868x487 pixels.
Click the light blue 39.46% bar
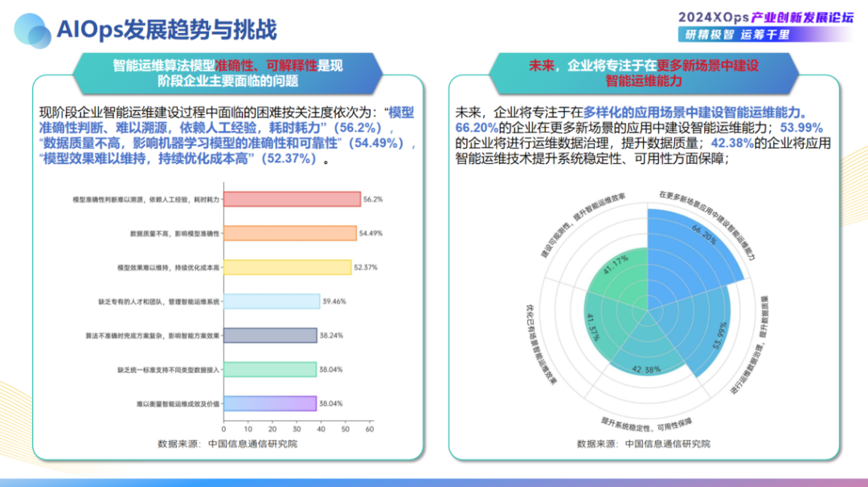click(x=272, y=301)
